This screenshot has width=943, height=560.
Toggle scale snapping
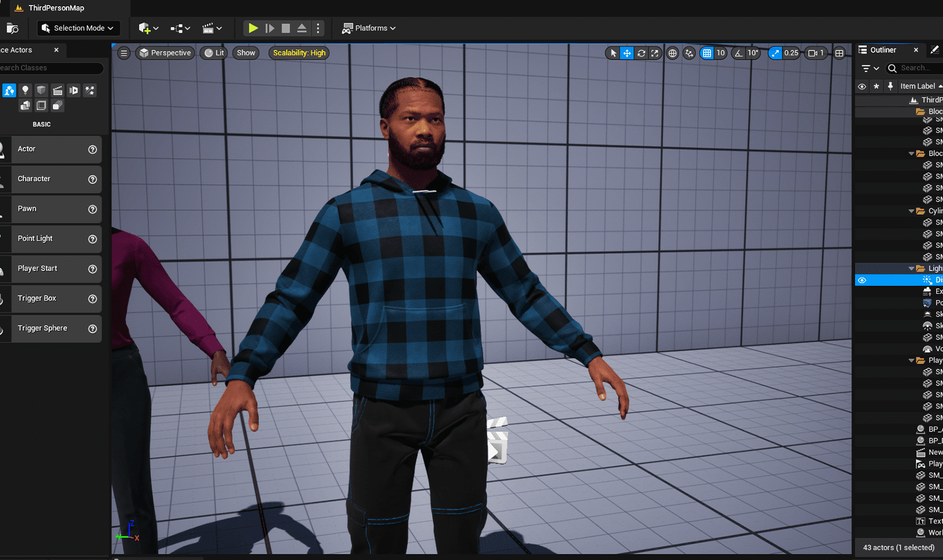coord(775,53)
